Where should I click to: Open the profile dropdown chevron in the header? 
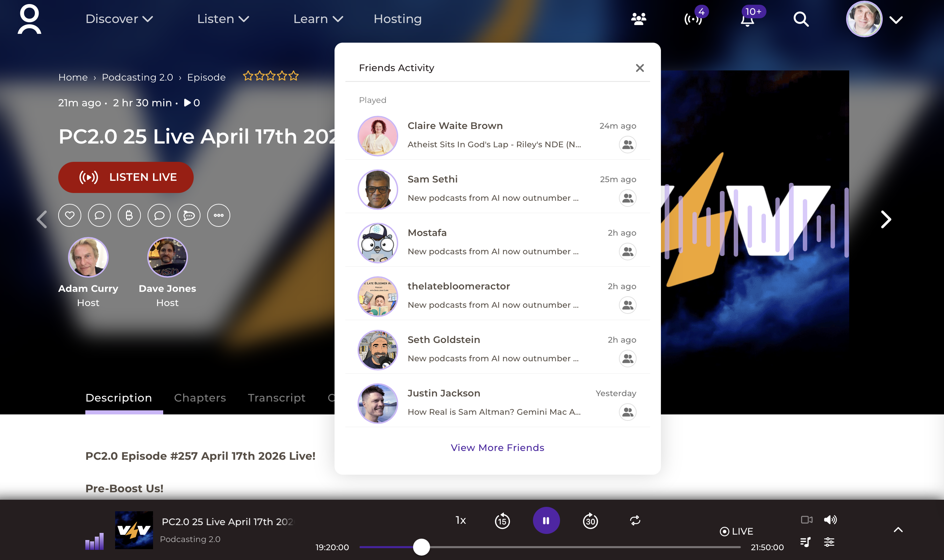[x=897, y=20]
